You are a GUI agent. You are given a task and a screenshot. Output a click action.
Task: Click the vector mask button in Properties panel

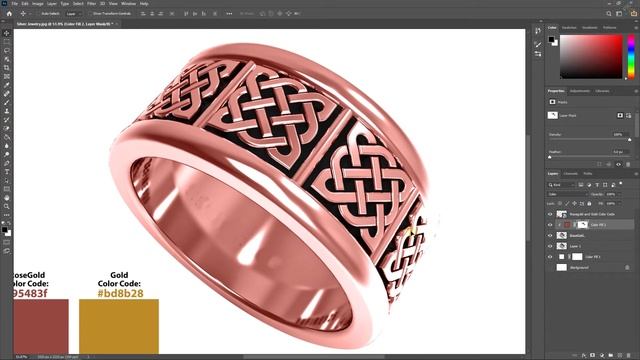coord(629,116)
